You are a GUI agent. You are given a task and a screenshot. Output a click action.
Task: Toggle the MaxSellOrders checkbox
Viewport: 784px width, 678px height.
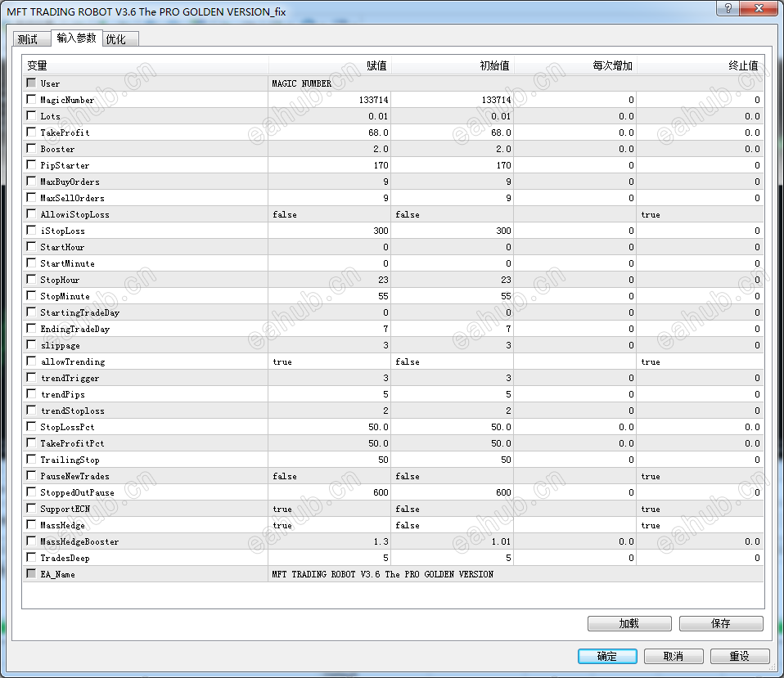pyautogui.click(x=31, y=197)
